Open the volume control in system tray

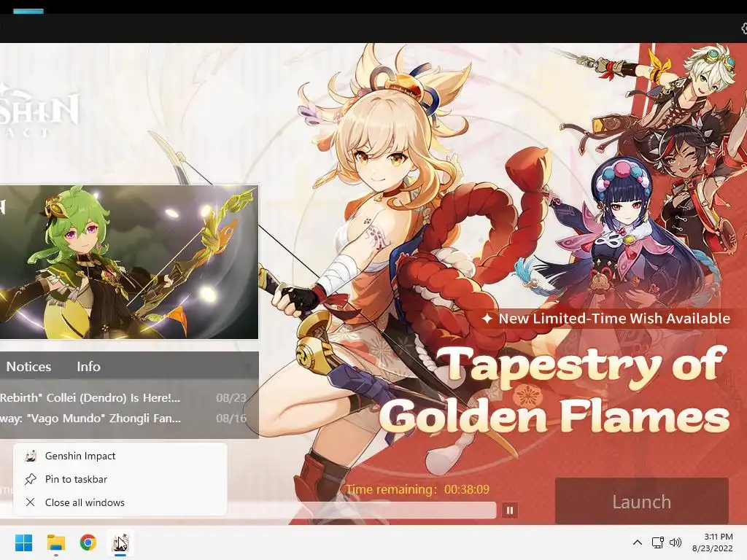tap(675, 542)
